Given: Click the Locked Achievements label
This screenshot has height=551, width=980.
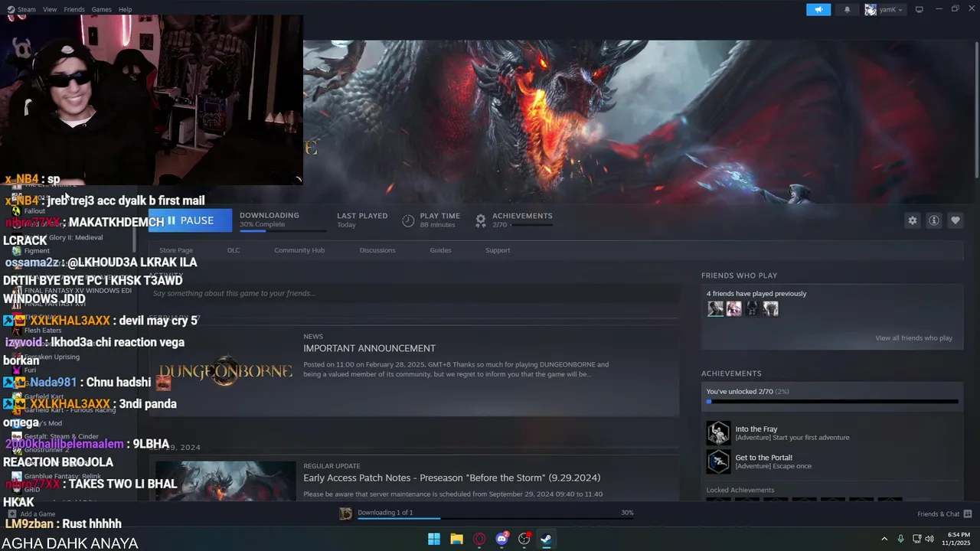Looking at the screenshot, I should [740, 490].
